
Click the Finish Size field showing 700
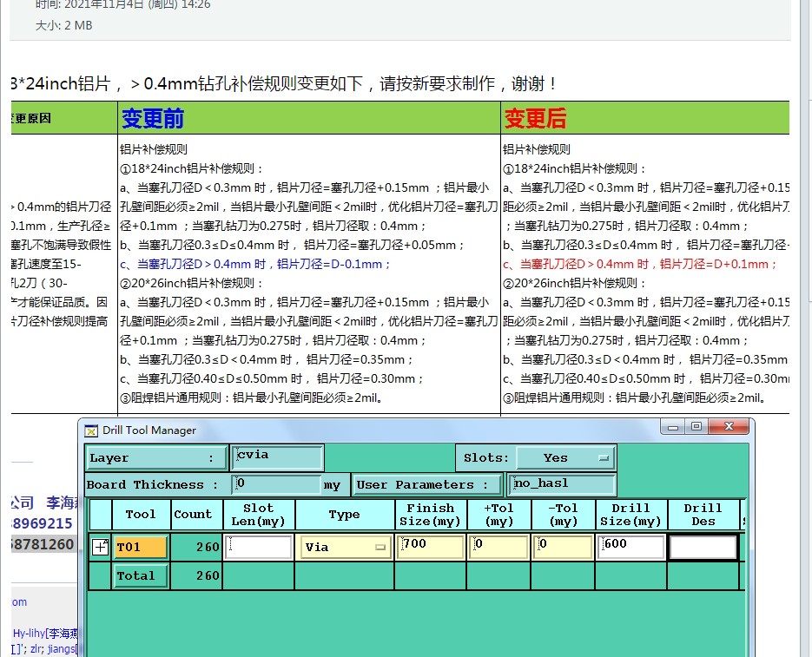[x=431, y=548]
